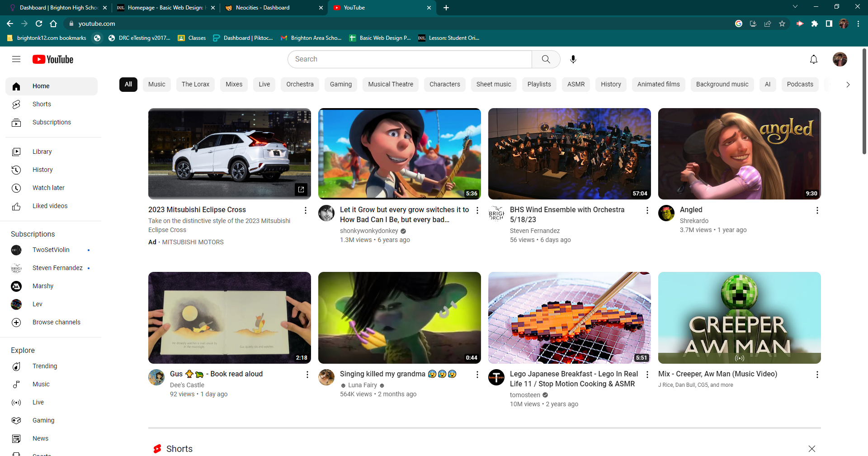Click the YouTube logo
Viewport: 868px width, 456px height.
[53, 59]
